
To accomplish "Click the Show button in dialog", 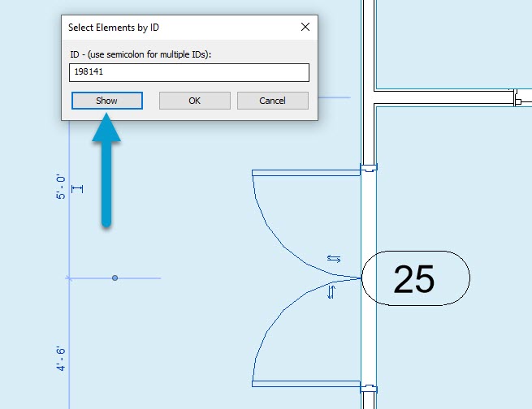I will tap(107, 101).
